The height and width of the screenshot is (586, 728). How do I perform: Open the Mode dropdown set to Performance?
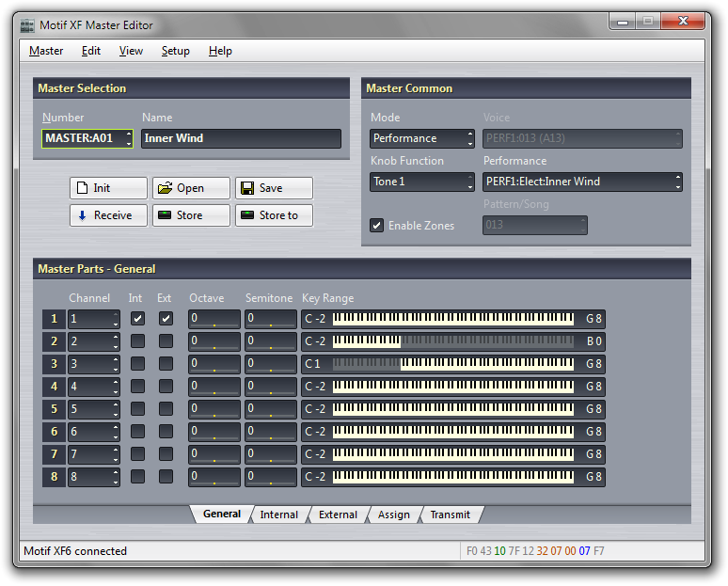pos(422,138)
